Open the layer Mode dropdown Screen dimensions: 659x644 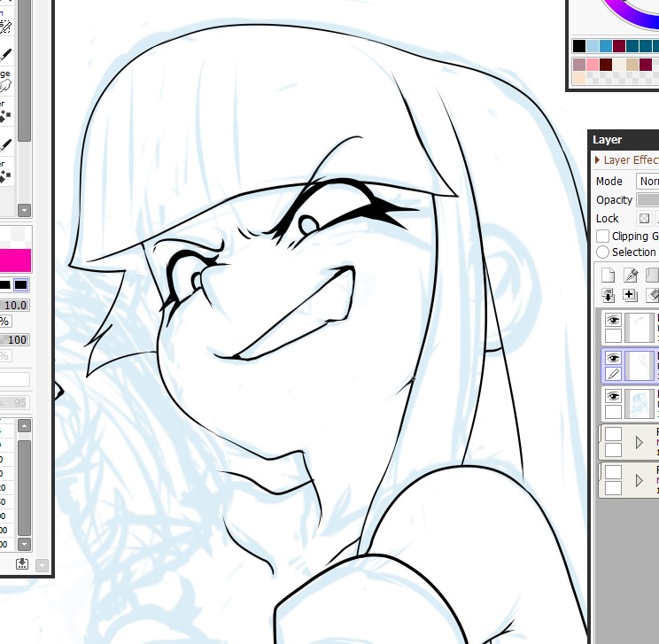tap(647, 182)
